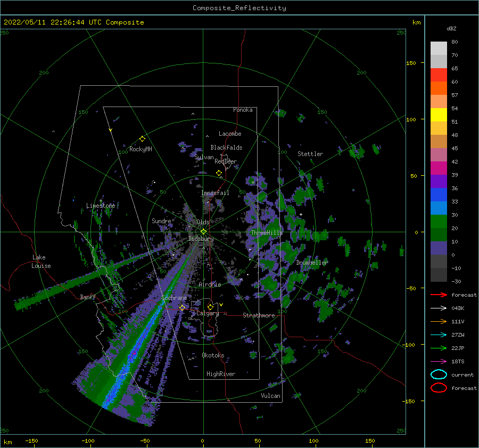479x448 pixels.
Task: Select the RedDeer city label
Action: [226, 161]
